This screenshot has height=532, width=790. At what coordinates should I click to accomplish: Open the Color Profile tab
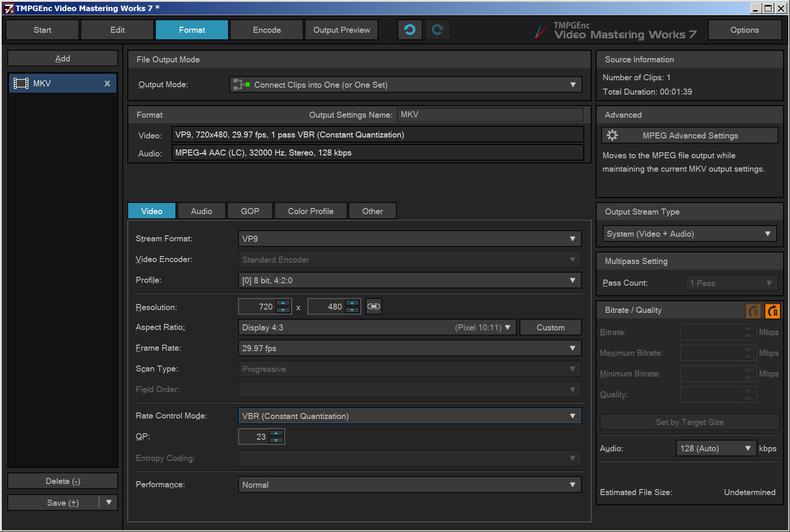(x=311, y=211)
